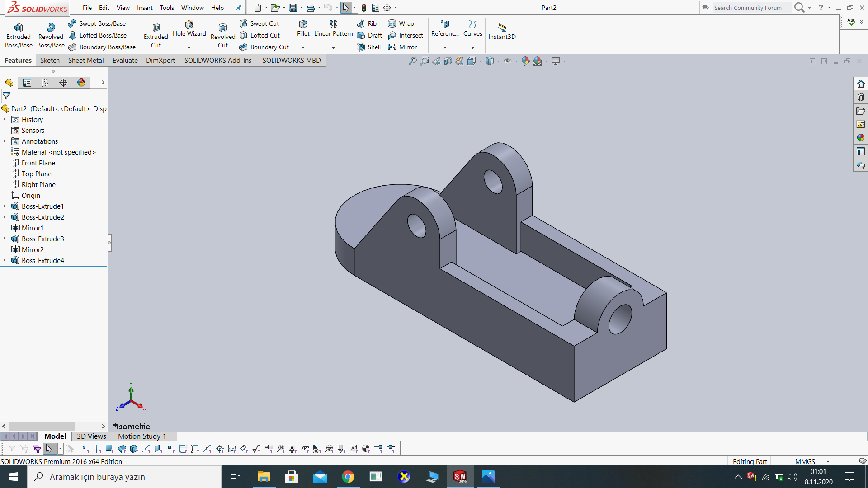Open the DisplayManager appearance sphere tab
This screenshot has width=868, height=488.
[81, 83]
